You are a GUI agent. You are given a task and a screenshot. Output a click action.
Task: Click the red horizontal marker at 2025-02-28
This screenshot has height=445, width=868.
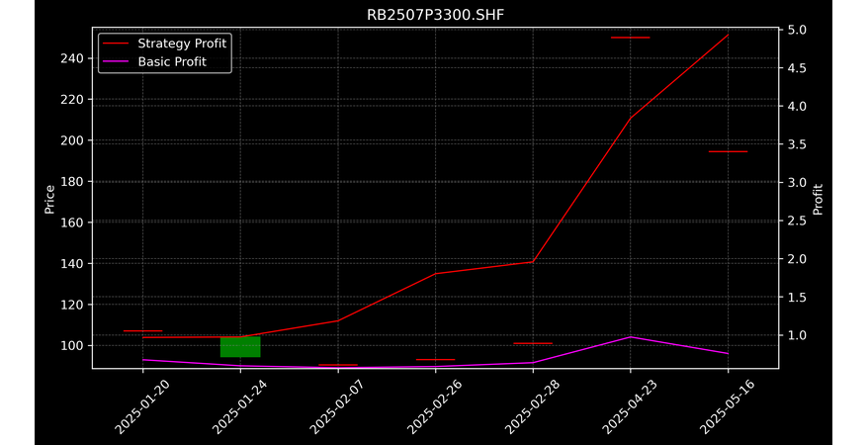533,343
